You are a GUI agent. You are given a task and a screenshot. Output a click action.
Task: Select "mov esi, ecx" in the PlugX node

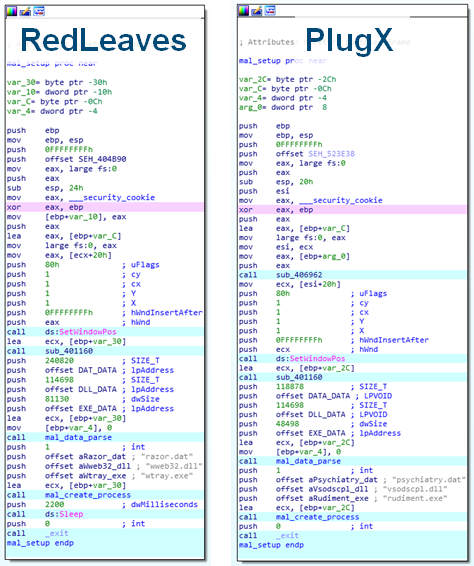click(x=276, y=247)
